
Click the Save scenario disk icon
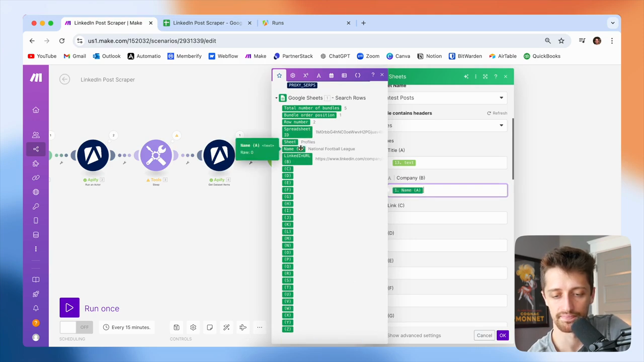[x=177, y=327]
